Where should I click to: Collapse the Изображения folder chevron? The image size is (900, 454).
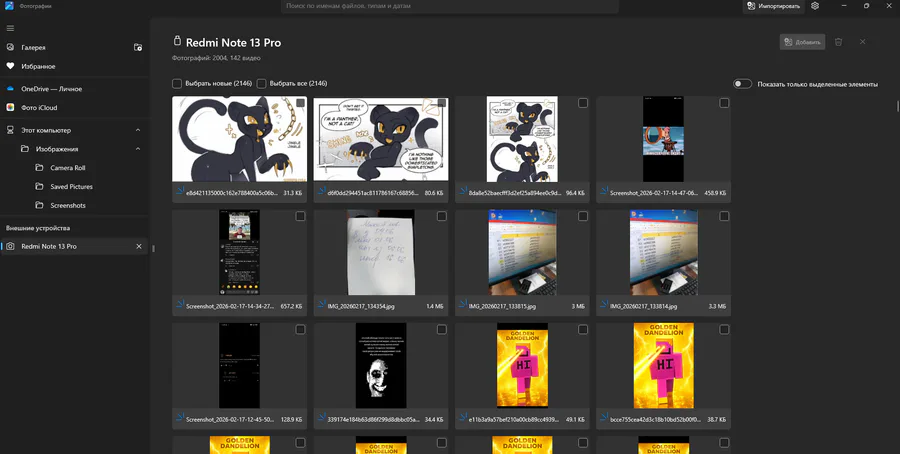[138, 149]
